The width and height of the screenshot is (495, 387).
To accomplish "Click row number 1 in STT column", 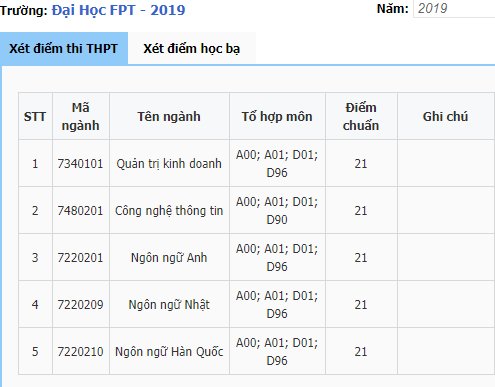I will click(x=35, y=164).
